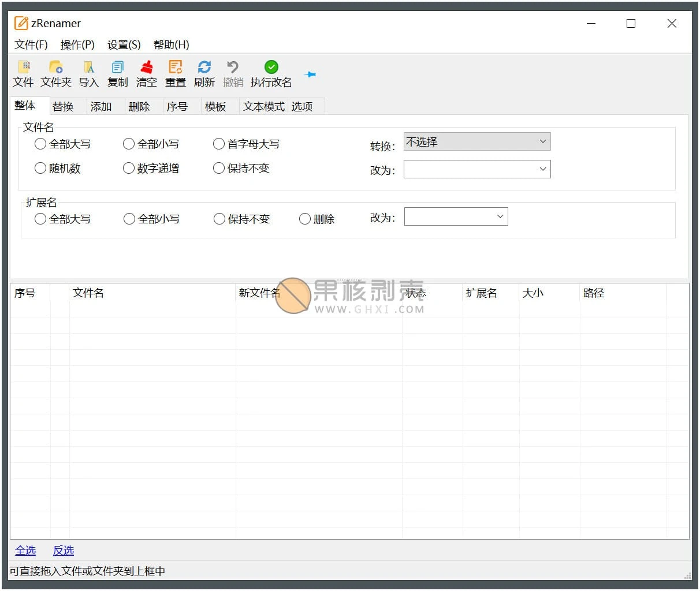This screenshot has height=591, width=700.
Task: Click the 文件 add-file toolbar icon
Action: click(x=24, y=67)
